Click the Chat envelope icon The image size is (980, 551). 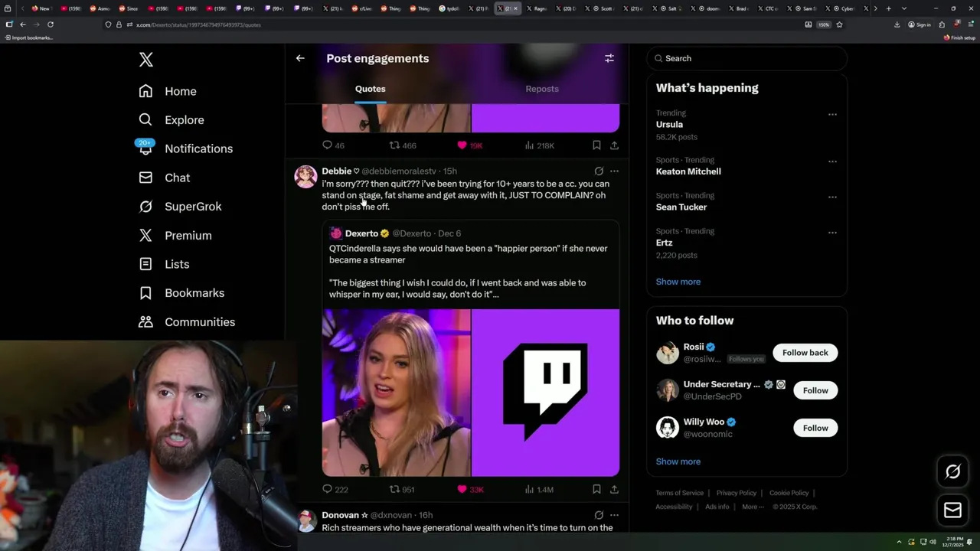pos(145,178)
